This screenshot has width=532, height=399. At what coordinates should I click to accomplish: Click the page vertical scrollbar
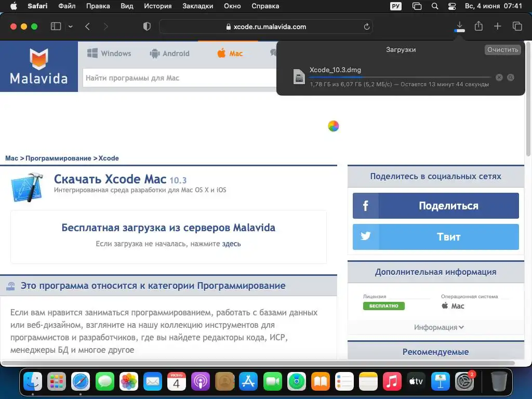point(528,98)
